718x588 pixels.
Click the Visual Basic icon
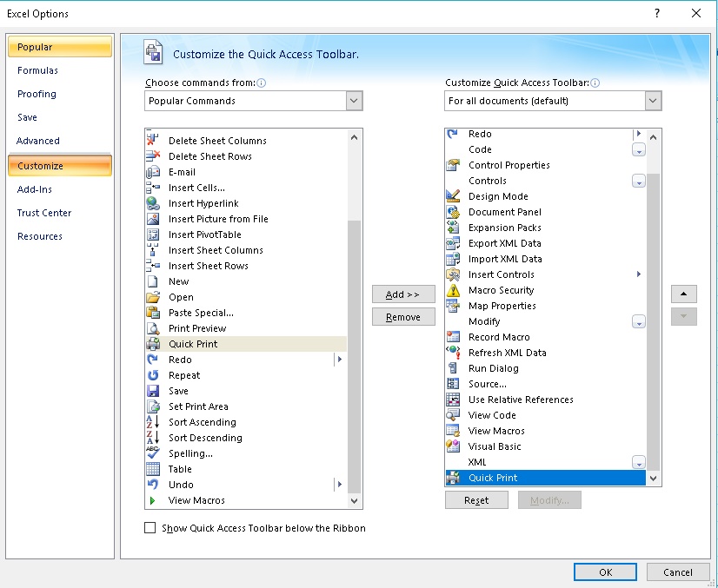click(453, 446)
